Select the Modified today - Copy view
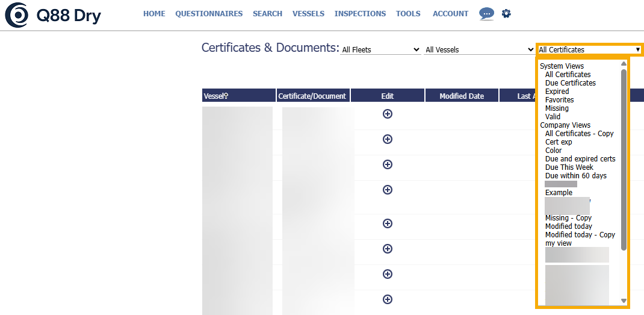 (x=580, y=235)
